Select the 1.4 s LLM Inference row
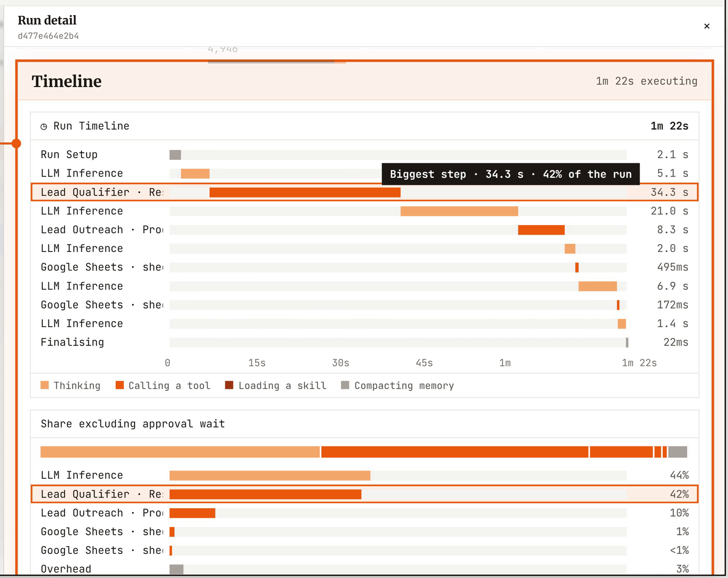 pyautogui.click(x=364, y=323)
